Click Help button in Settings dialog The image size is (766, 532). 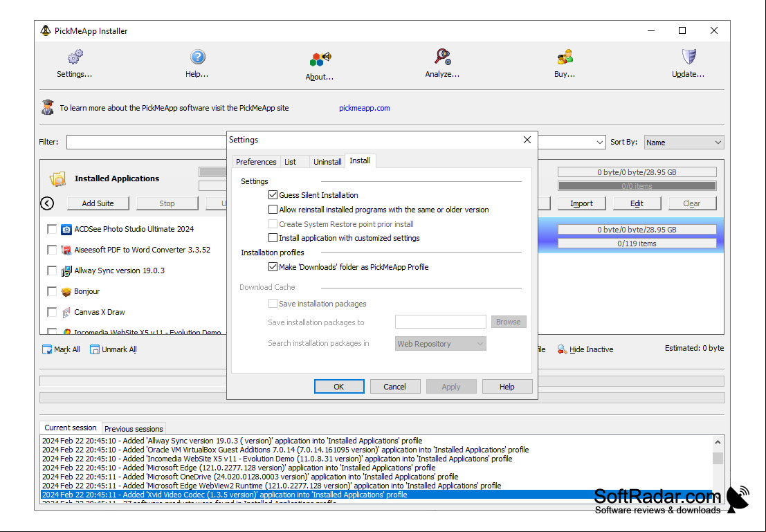pos(507,387)
